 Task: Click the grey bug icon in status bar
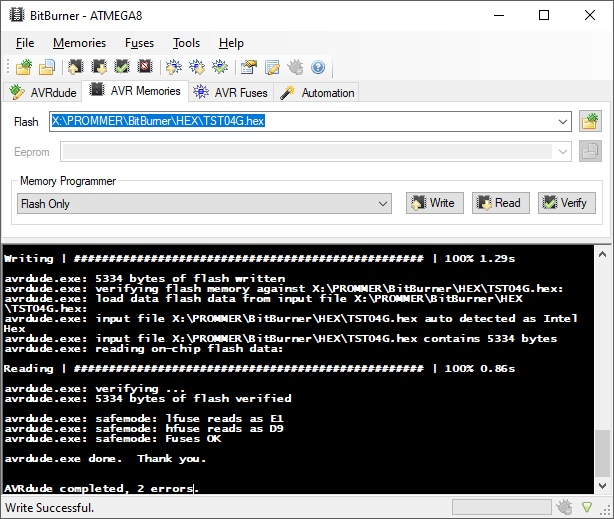click(x=565, y=507)
